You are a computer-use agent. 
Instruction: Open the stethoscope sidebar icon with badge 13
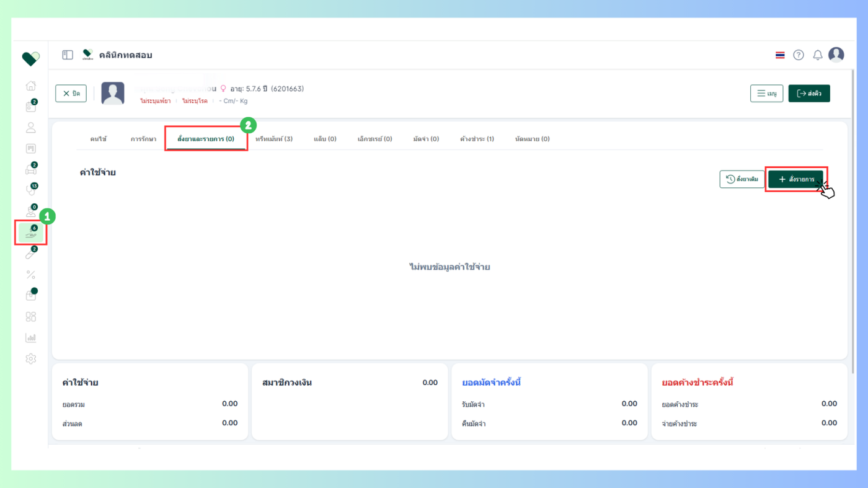[x=30, y=190]
